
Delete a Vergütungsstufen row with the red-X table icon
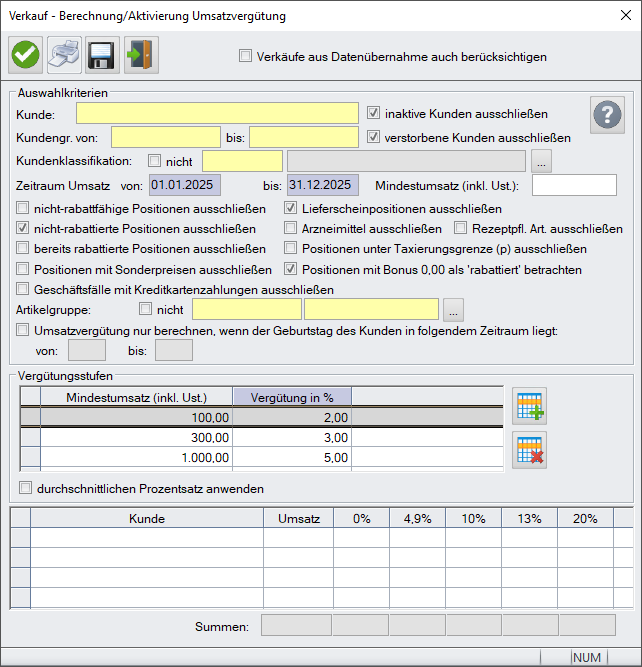tap(529, 450)
